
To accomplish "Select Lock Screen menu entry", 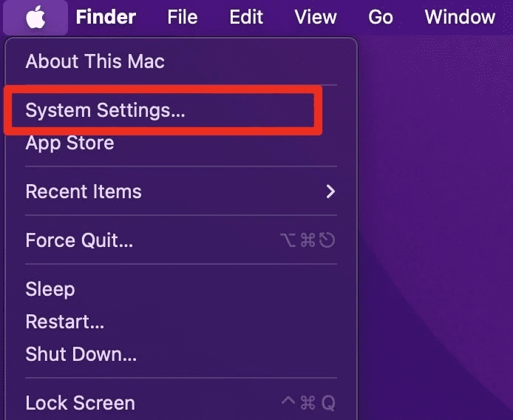I will tap(80, 403).
